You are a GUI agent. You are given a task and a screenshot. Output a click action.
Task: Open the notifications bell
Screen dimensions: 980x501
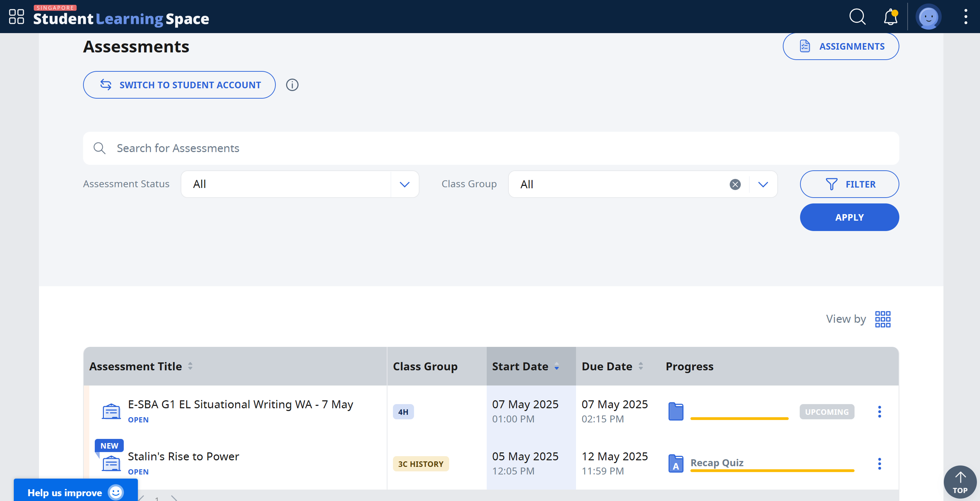890,17
